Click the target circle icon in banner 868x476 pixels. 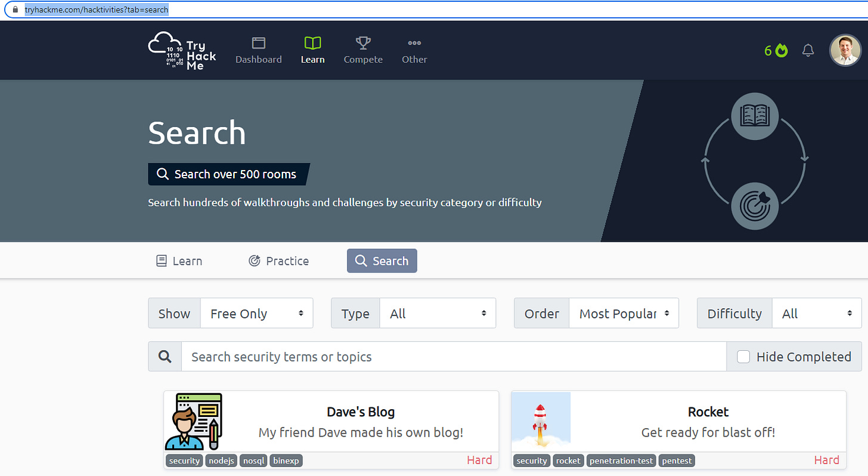pyautogui.click(x=755, y=205)
